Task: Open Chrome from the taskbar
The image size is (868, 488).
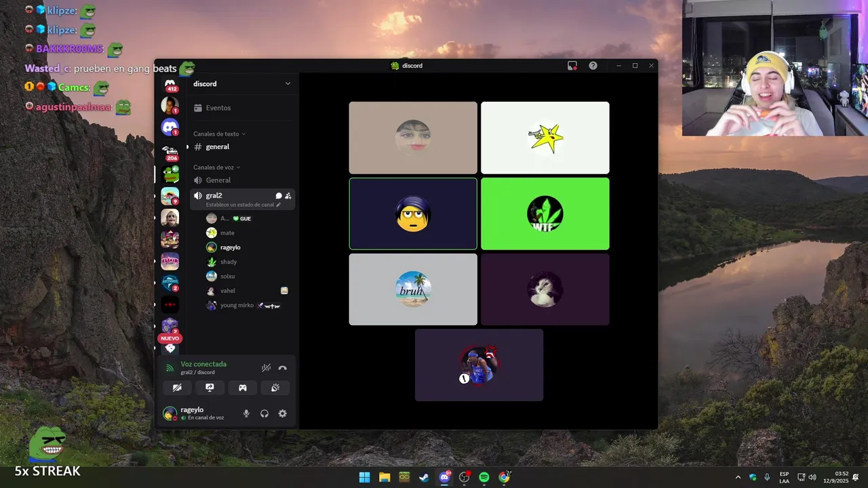Action: click(x=504, y=477)
